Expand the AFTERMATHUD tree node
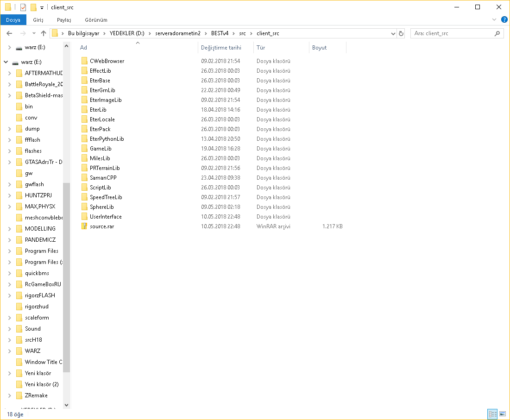Screen dimensions: 510x420 click(9, 73)
